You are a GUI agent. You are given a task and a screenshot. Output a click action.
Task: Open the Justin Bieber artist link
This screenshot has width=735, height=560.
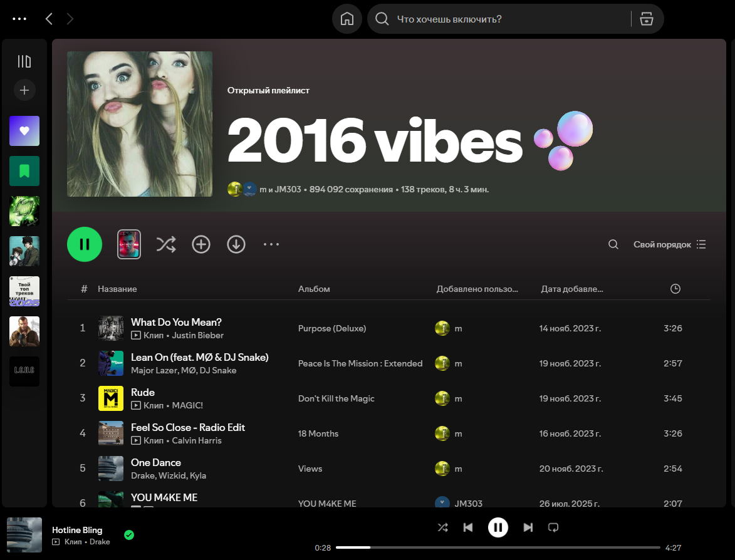[x=198, y=335]
